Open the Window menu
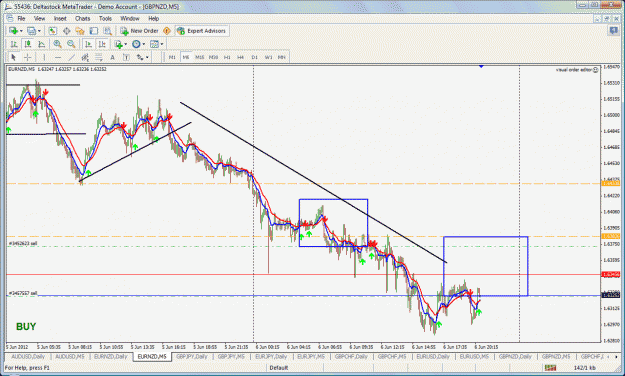625x376 pixels. click(130, 18)
